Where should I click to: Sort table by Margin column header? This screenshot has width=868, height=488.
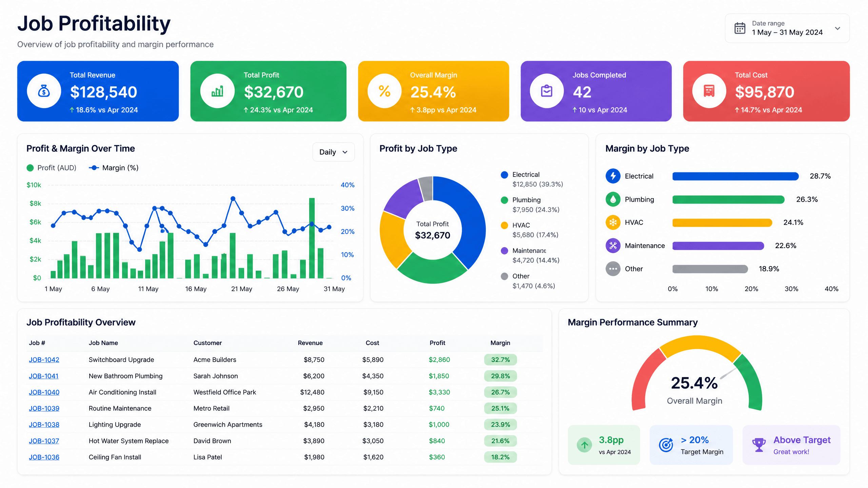(x=500, y=343)
